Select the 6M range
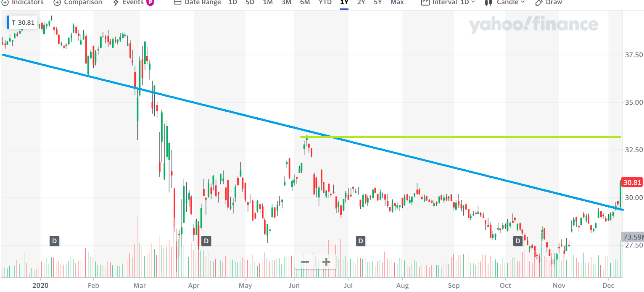This screenshot has height=292, width=644. pos(305,3)
